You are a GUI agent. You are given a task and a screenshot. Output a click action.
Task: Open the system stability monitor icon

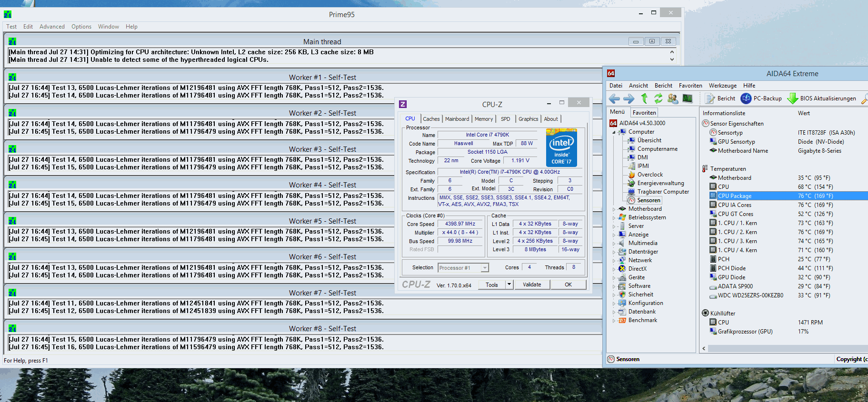coord(687,98)
